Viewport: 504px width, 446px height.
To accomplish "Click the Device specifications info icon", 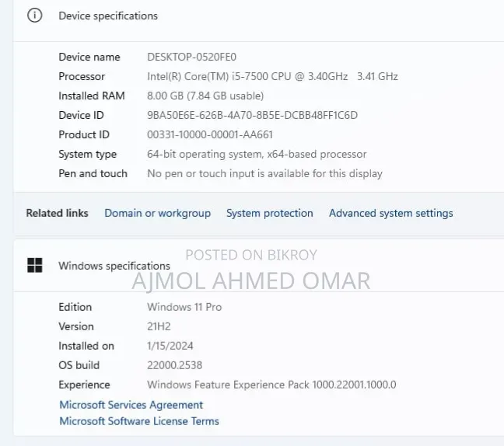I will (x=35, y=16).
